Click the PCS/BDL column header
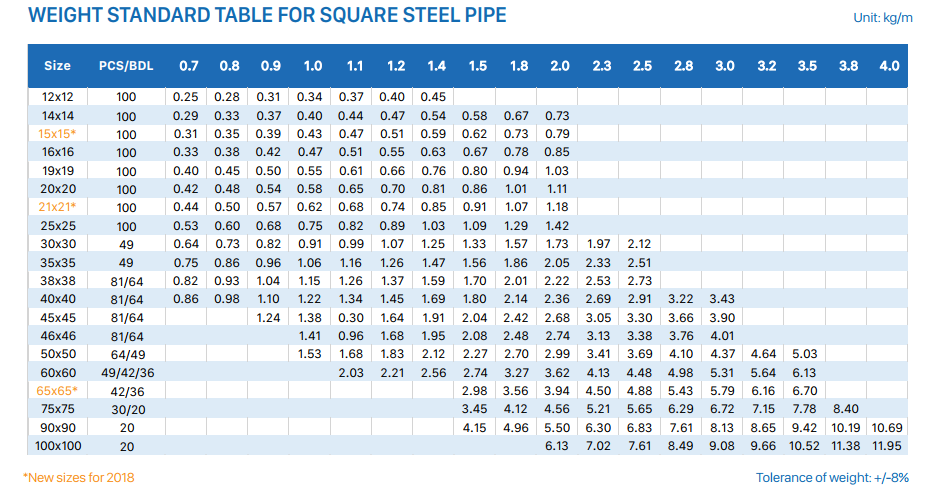The height and width of the screenshot is (493, 936). 126,66
